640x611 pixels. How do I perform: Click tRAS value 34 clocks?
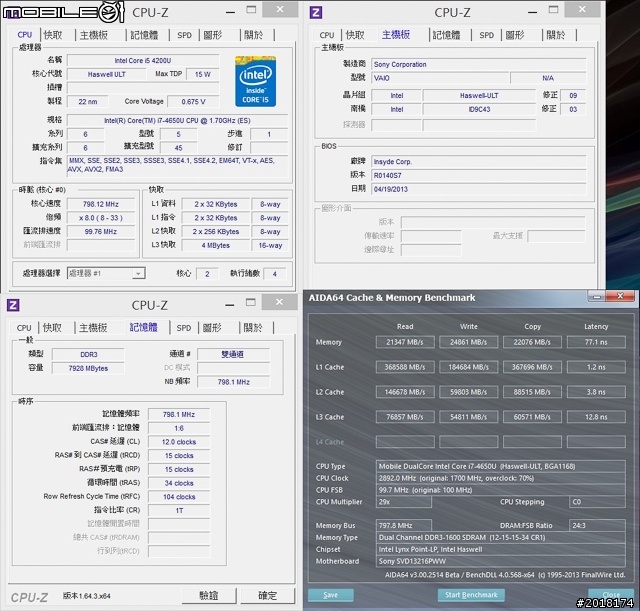[179, 483]
